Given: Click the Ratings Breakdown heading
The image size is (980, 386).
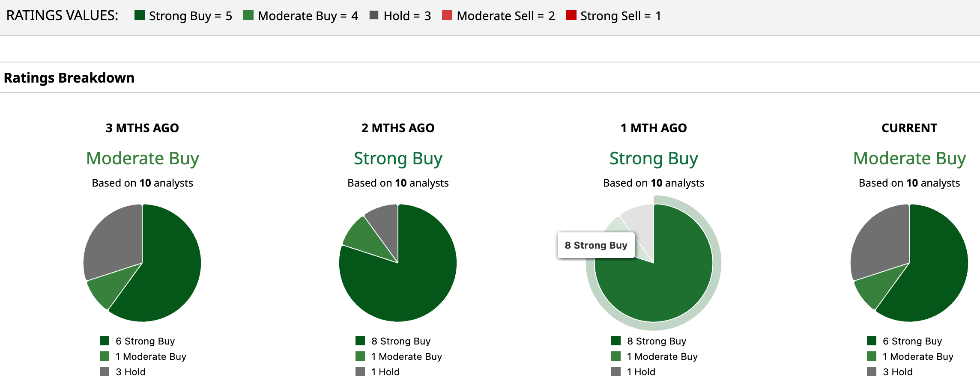Looking at the screenshot, I should tap(69, 78).
